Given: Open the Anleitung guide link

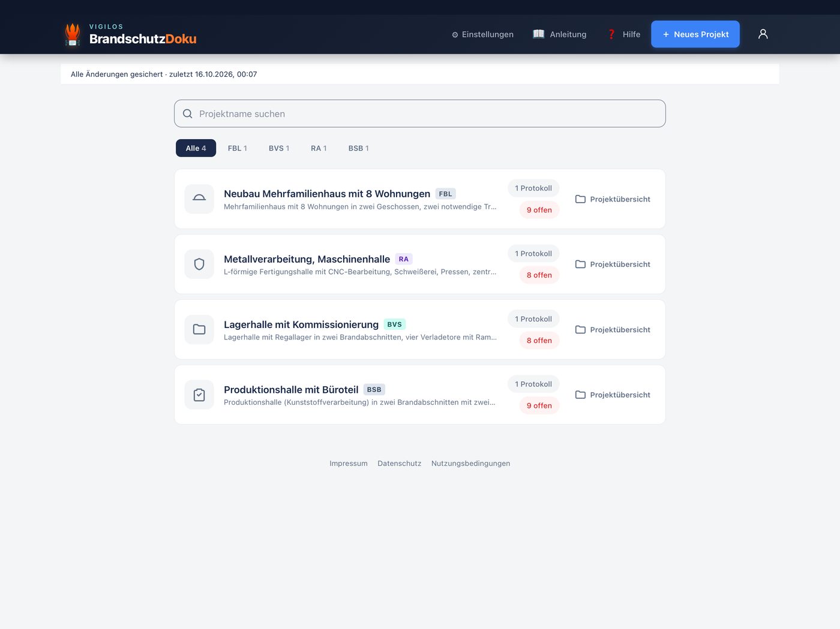Looking at the screenshot, I should click(x=560, y=34).
